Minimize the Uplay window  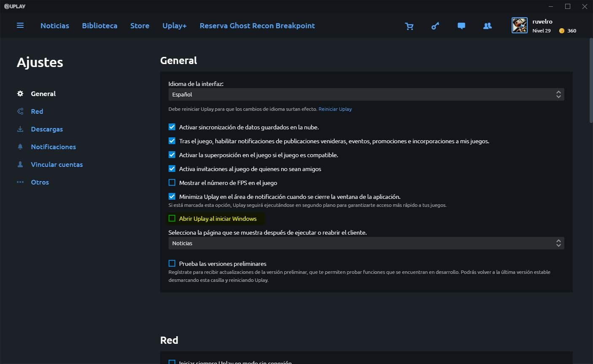point(552,6)
